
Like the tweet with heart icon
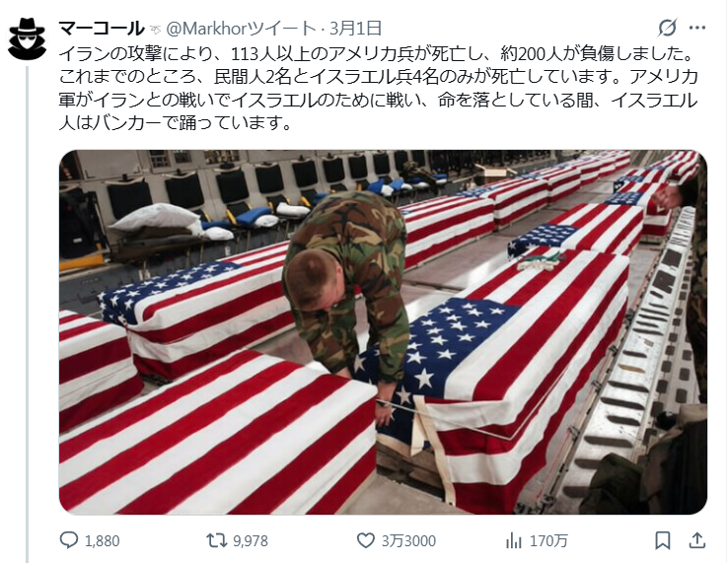[x=365, y=540]
